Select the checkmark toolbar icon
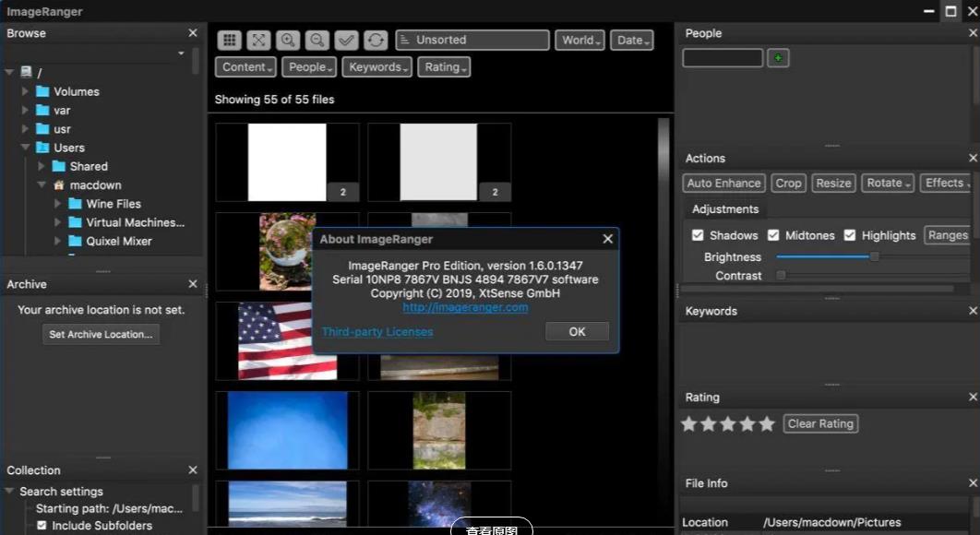The image size is (980, 535). pyautogui.click(x=346, y=40)
